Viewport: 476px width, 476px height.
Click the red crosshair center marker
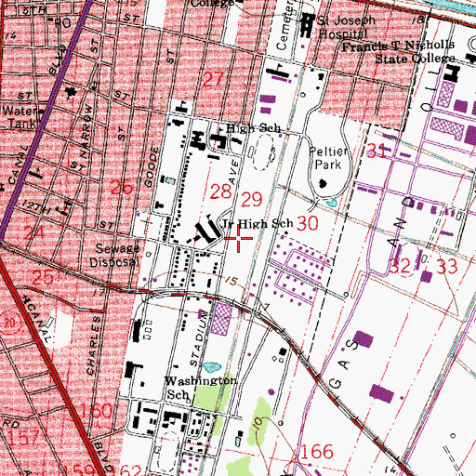pos(238,238)
